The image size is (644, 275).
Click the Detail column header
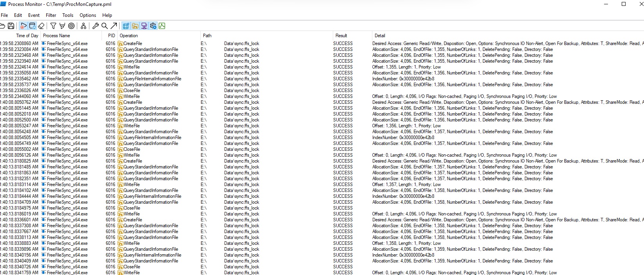click(x=508, y=36)
